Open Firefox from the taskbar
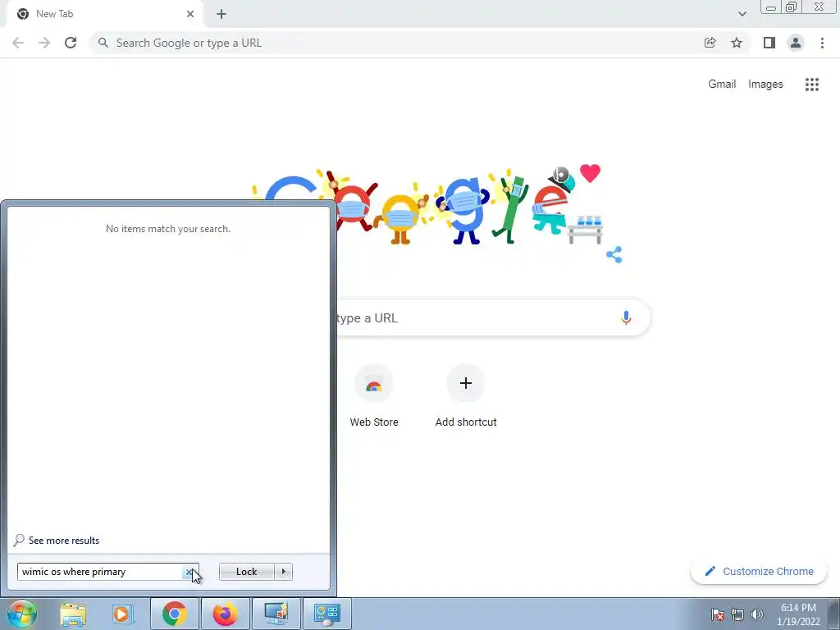This screenshot has height=630, width=840. 225,614
